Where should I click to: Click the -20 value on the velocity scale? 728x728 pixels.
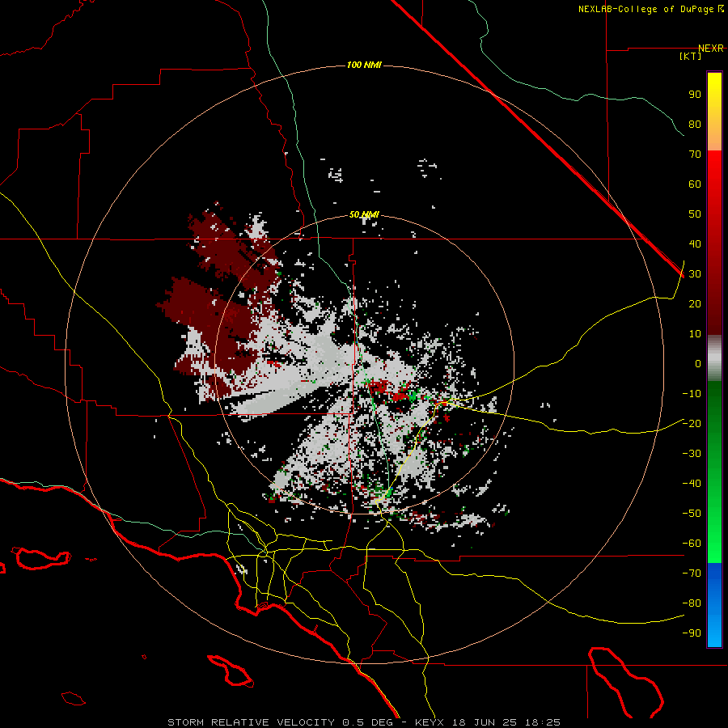pyautogui.click(x=692, y=423)
